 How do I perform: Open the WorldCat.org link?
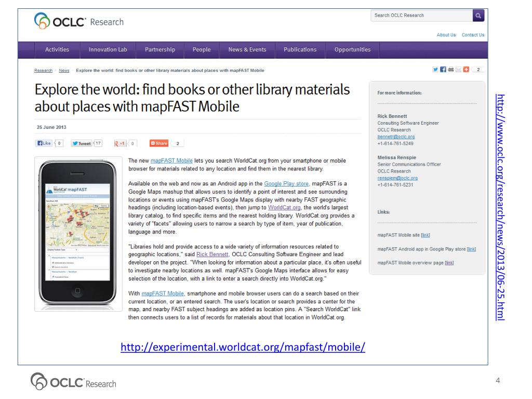tap(284, 208)
